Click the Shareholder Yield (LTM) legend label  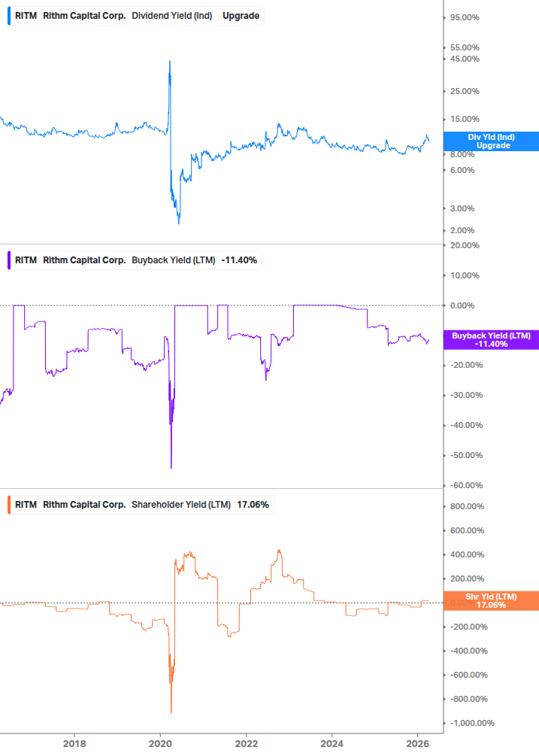click(x=181, y=504)
